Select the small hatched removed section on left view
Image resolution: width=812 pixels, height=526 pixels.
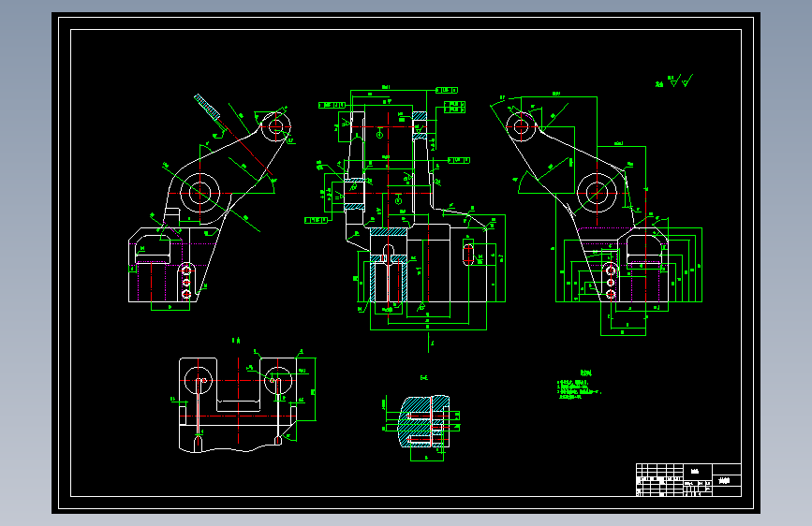pos(207,107)
